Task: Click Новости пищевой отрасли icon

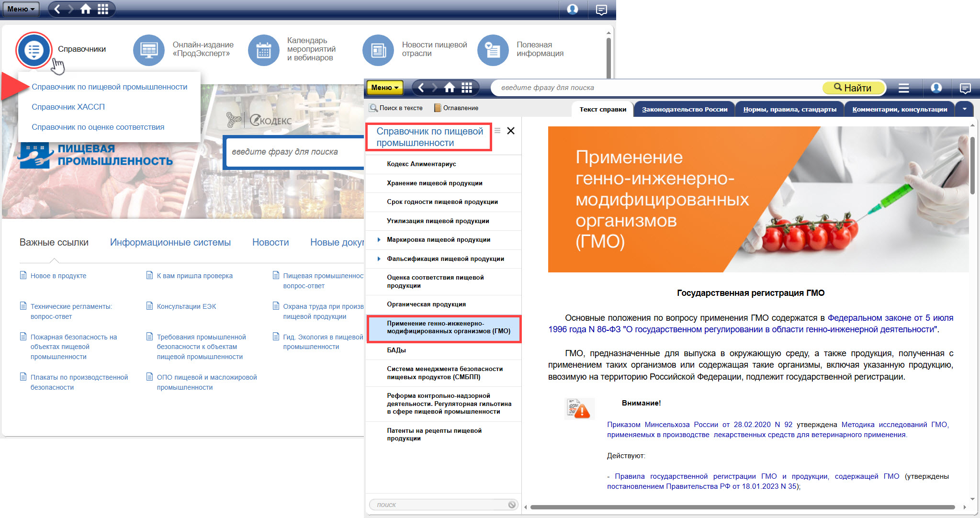Action: pos(378,50)
